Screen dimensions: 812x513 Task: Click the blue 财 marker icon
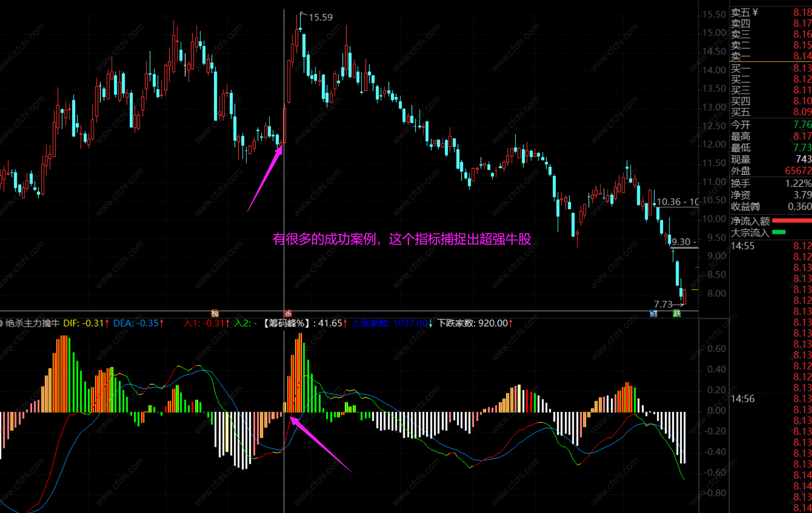tap(653, 313)
